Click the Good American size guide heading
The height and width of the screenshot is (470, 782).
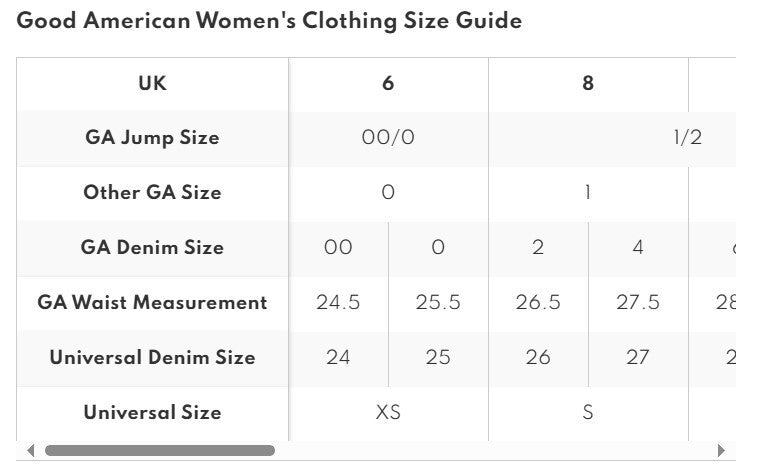pos(269,21)
